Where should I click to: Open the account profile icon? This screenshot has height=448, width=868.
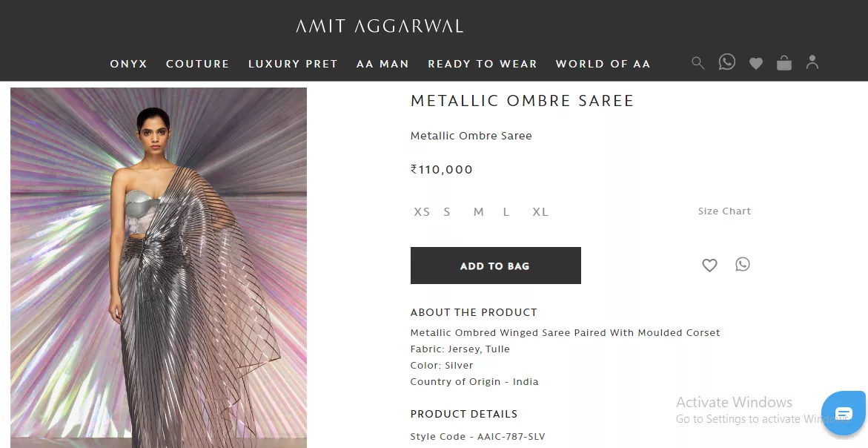click(812, 62)
